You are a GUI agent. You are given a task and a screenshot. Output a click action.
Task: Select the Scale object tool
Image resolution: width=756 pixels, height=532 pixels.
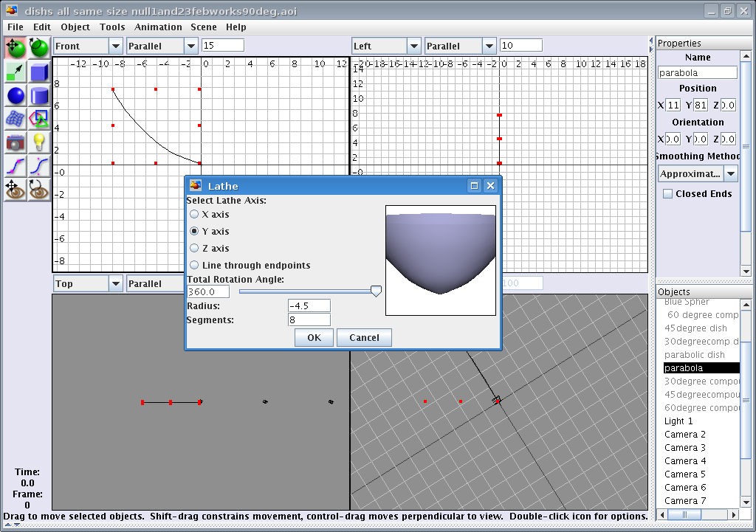pyautogui.click(x=16, y=72)
